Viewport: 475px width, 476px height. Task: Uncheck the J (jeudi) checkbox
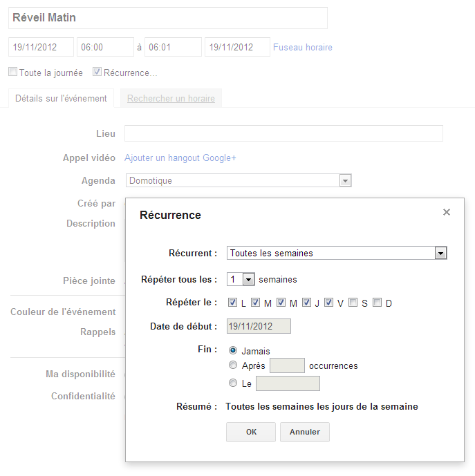(x=306, y=303)
